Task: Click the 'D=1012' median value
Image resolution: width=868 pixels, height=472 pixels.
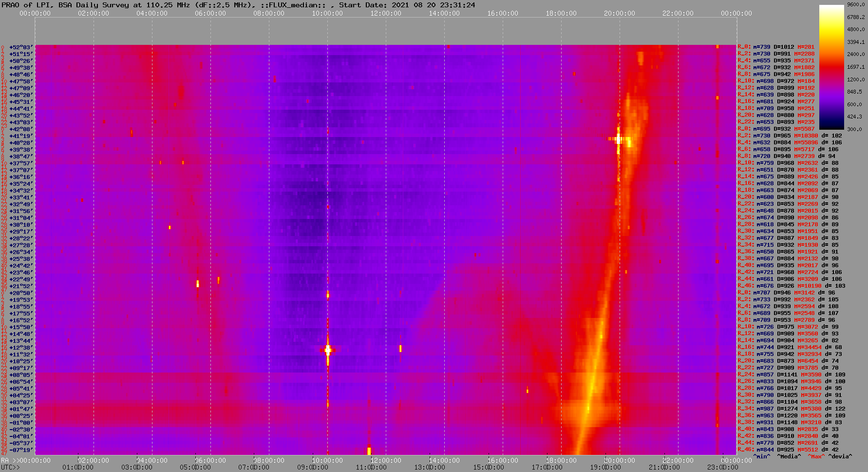Action: click(784, 47)
